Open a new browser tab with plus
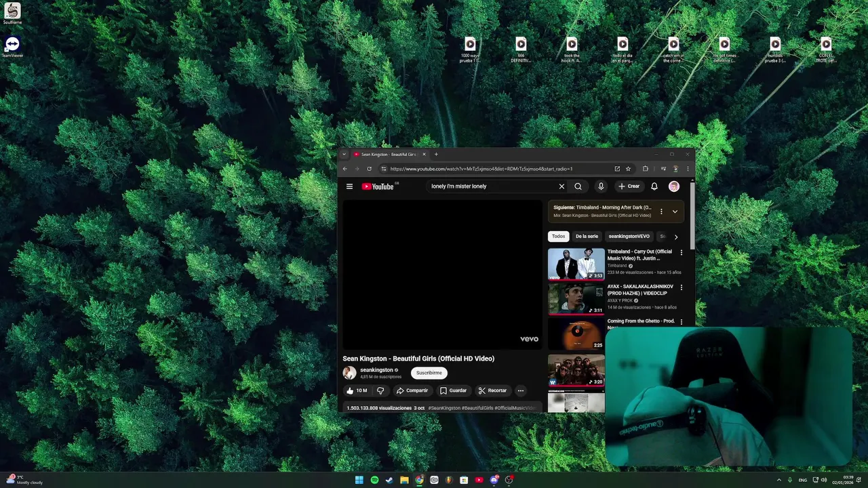Viewport: 868px width, 488px height. point(436,155)
